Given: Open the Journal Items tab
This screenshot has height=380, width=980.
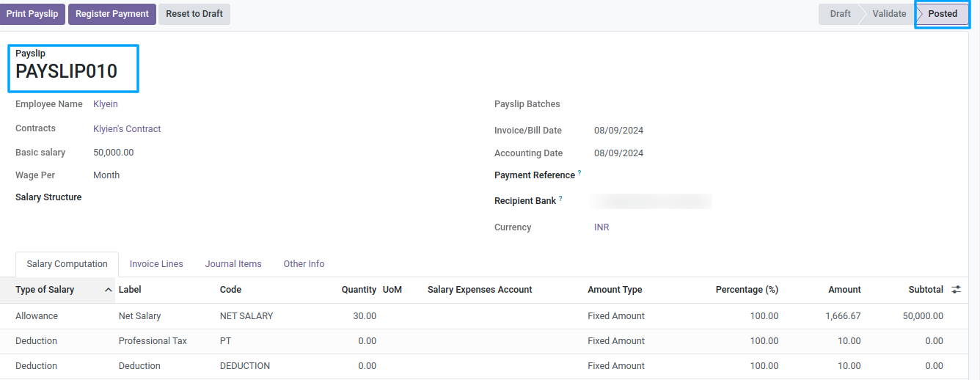Looking at the screenshot, I should [x=233, y=264].
